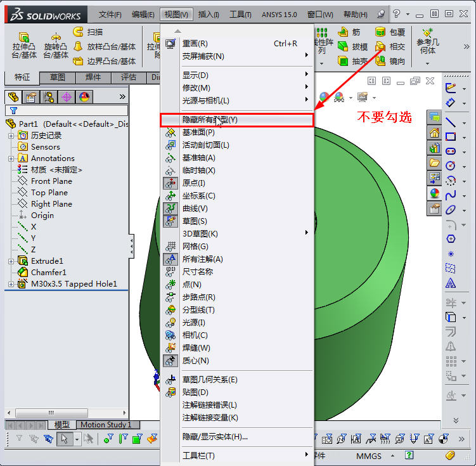Screen dimensions: 476x466
Task: Click the 镜向 (Mirror) tool icon
Action: point(380,61)
